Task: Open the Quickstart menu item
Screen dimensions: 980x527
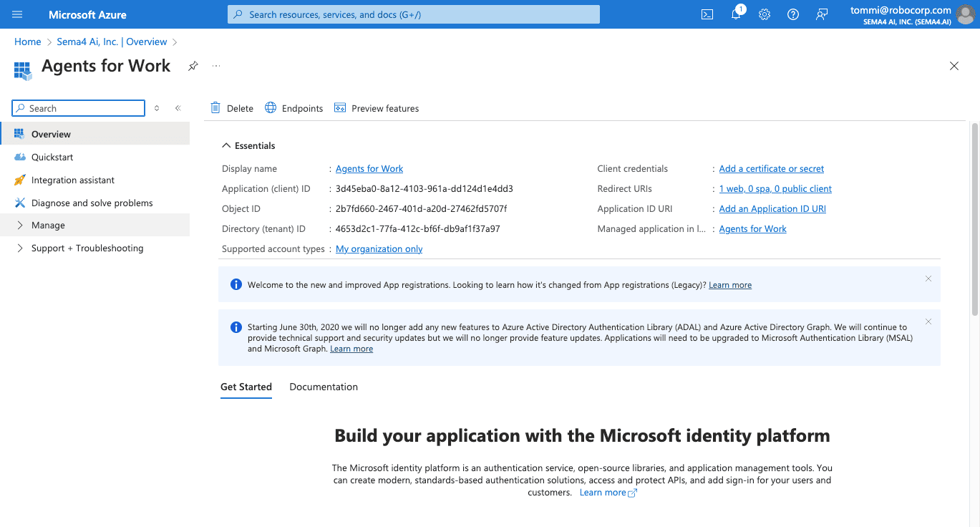Action: [54, 157]
